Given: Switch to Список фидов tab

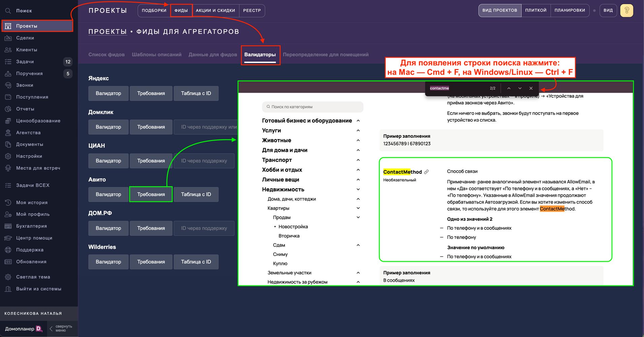Looking at the screenshot, I should click(x=106, y=55).
